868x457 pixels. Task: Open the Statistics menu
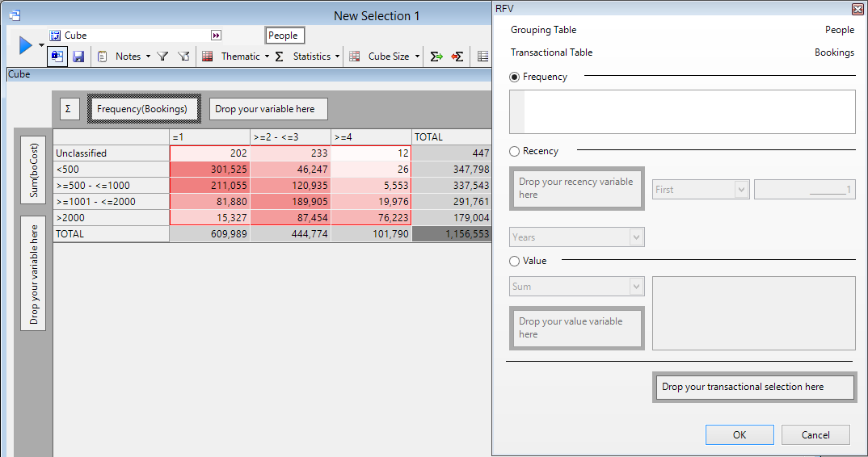312,57
